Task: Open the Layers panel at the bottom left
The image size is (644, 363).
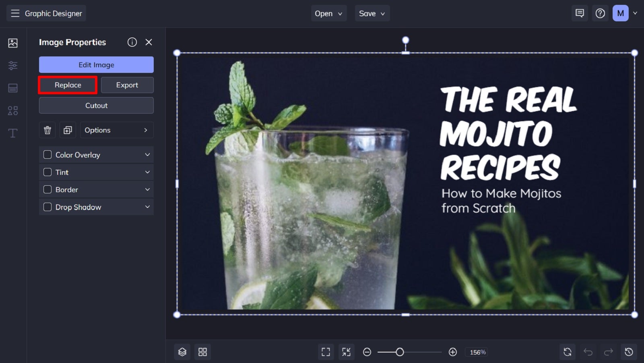Action: (x=182, y=351)
